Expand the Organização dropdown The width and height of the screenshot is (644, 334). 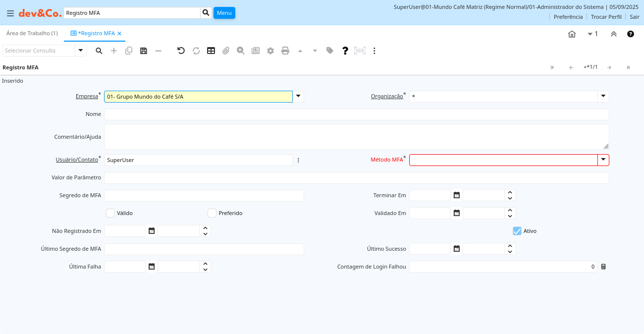click(x=603, y=97)
